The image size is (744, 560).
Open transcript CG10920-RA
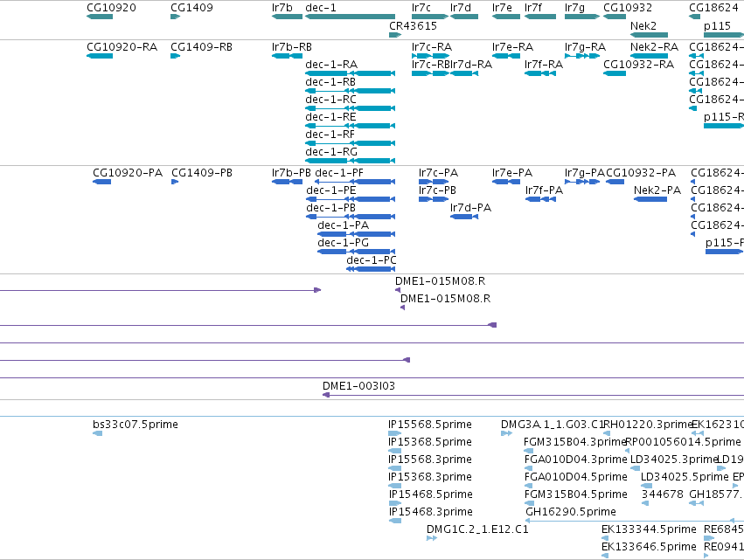[x=100, y=56]
